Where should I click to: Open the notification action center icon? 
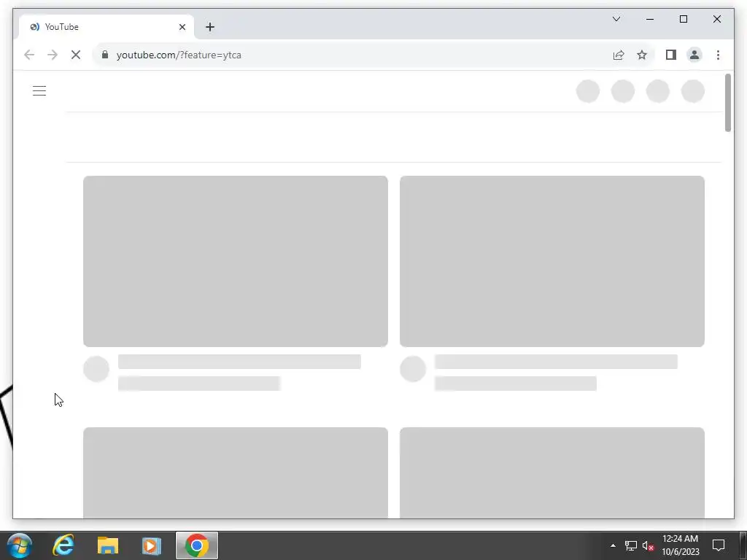pyautogui.click(x=718, y=545)
